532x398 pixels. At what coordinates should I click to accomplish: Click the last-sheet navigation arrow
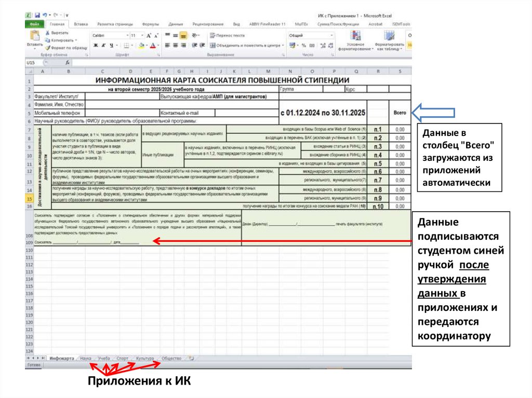(44, 359)
